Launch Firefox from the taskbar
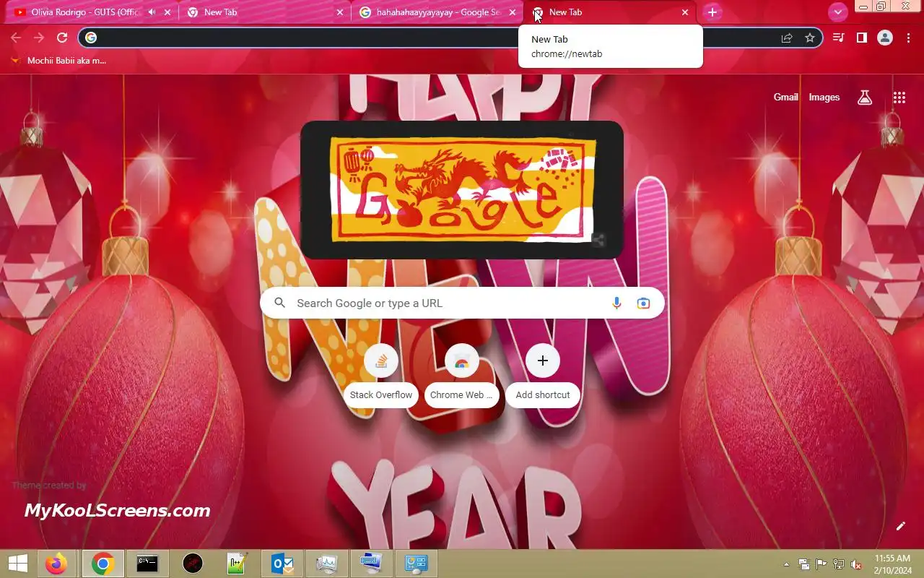The image size is (924, 578). tap(56, 564)
